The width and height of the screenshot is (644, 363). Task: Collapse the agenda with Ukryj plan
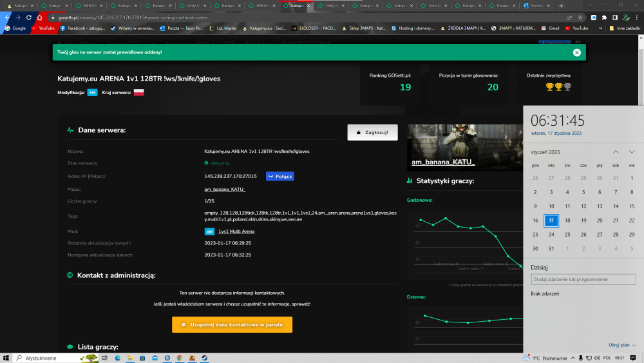pyautogui.click(x=622, y=345)
